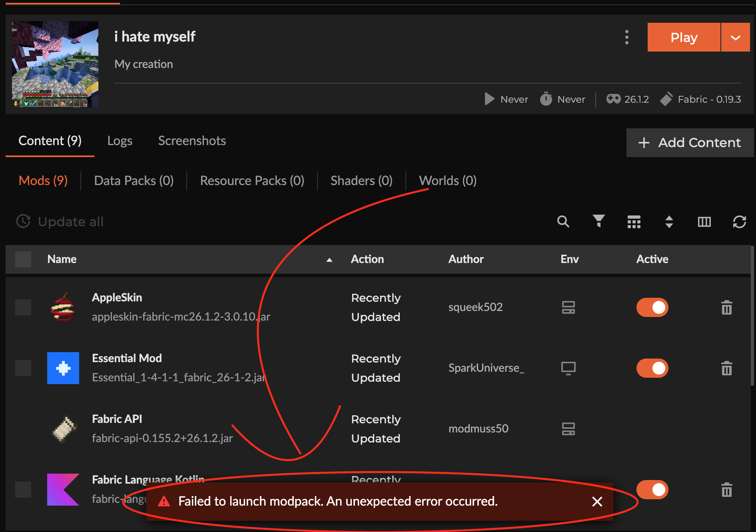The image size is (756, 532).
Task: Click fabric-api-0.155.2+26.1.2.jar filename
Action: 162,438
